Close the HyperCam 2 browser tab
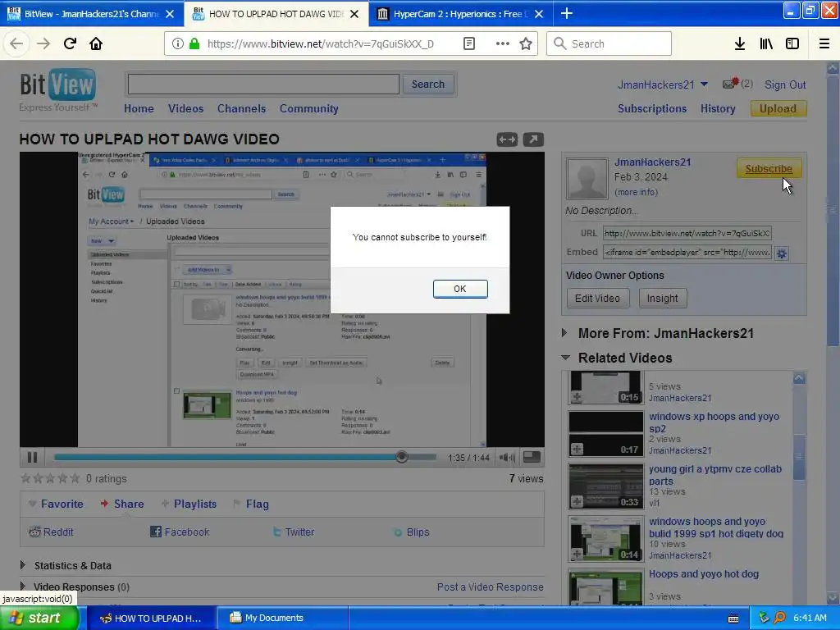The height and width of the screenshot is (630, 840). [x=539, y=14]
